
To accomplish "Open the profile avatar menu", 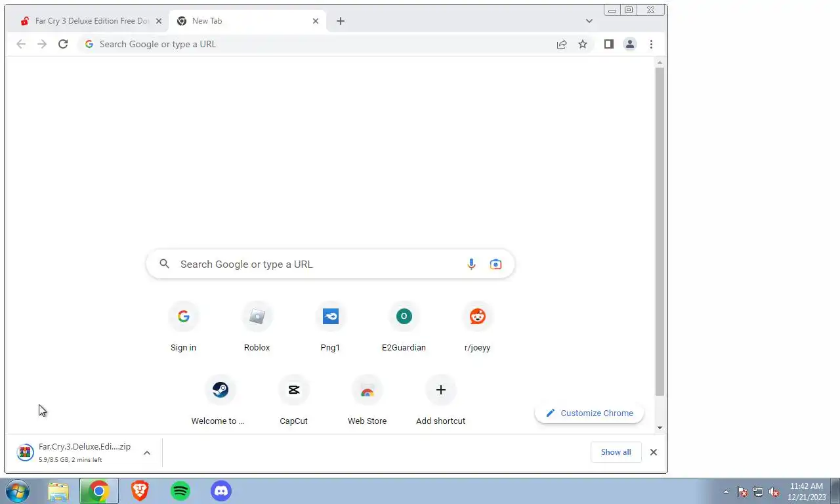I will click(630, 44).
